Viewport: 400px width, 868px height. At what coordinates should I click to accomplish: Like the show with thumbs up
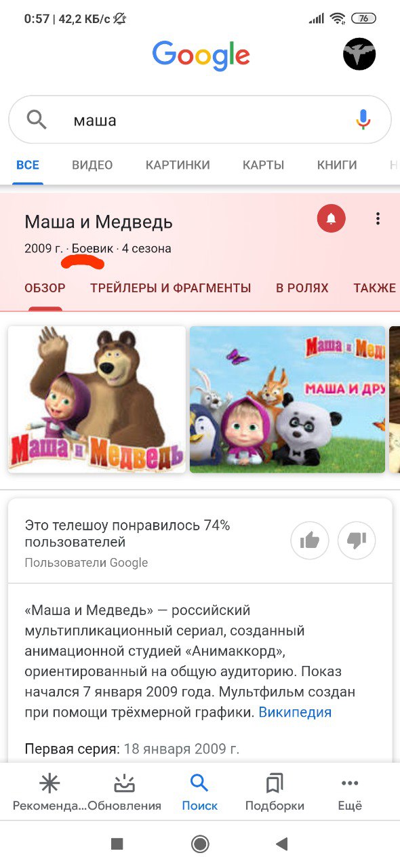tap(310, 540)
